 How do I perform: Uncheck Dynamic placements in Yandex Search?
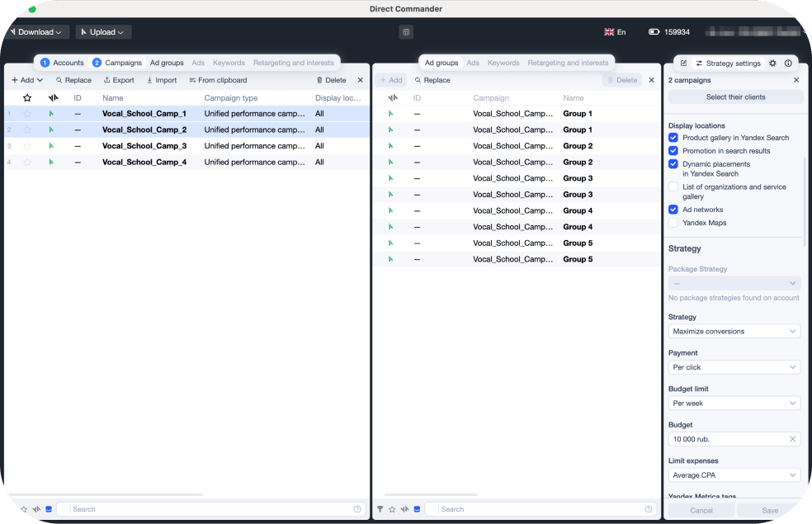click(x=673, y=163)
